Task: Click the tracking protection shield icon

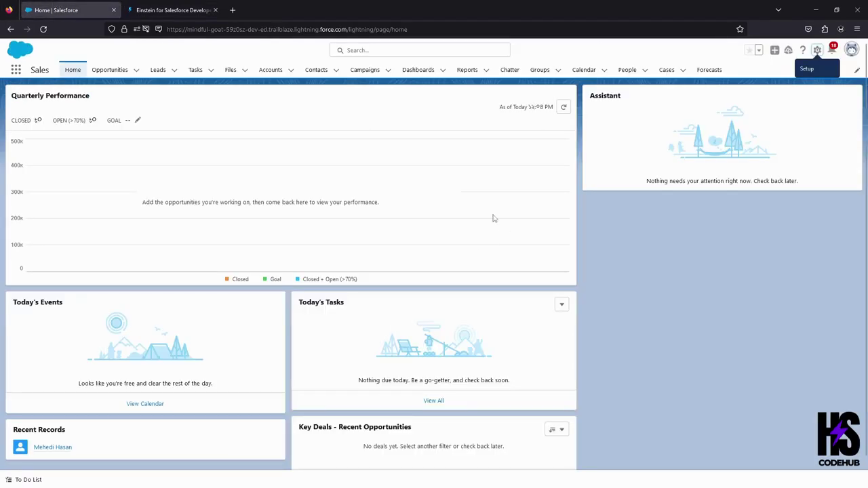Action: (x=112, y=29)
